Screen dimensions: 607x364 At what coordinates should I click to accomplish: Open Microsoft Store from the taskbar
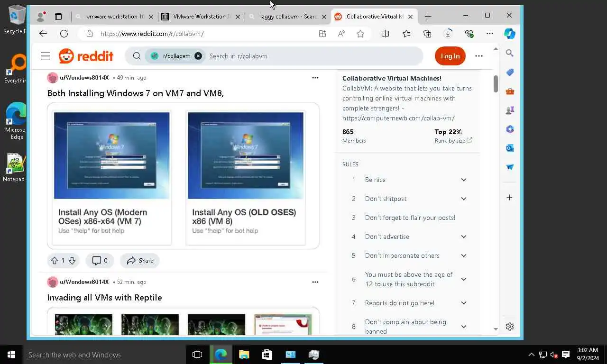tap(267, 355)
